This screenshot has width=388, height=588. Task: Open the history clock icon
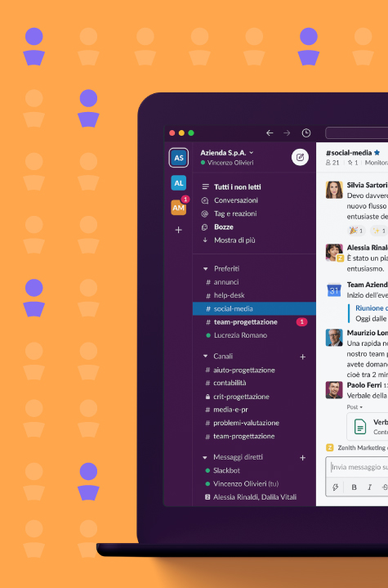tap(306, 133)
